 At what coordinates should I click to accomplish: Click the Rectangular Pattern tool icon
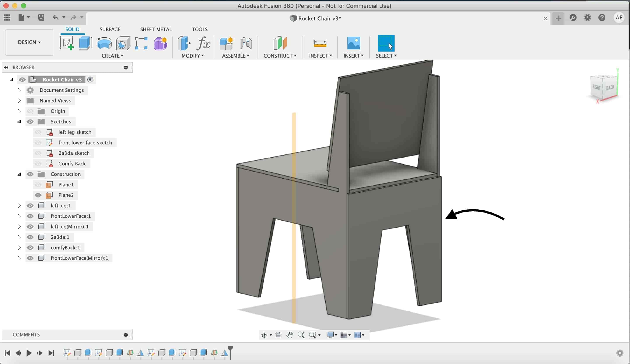141,43
